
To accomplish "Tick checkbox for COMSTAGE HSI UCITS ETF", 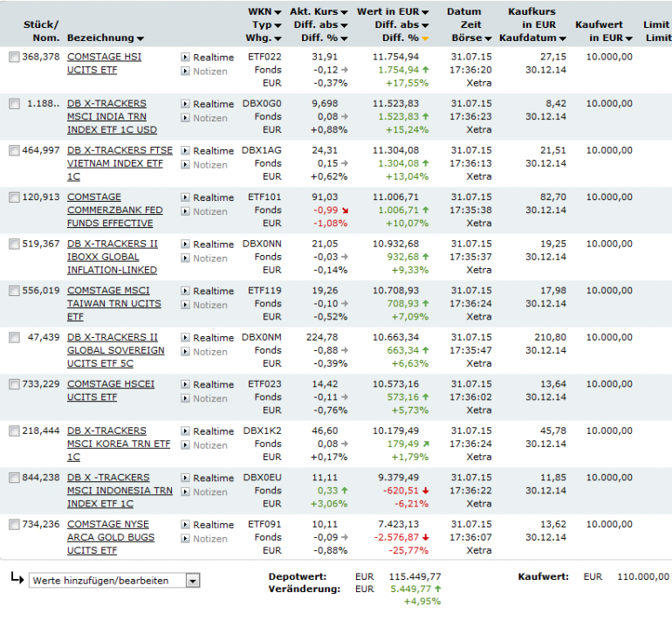I will click(14, 57).
